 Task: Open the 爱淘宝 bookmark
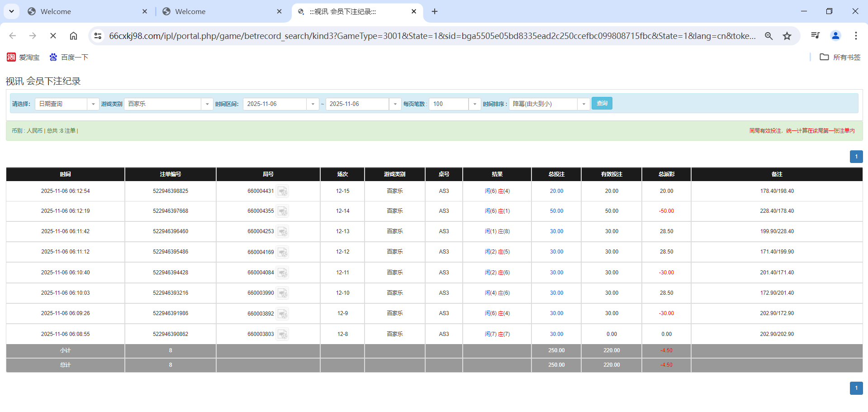[24, 57]
